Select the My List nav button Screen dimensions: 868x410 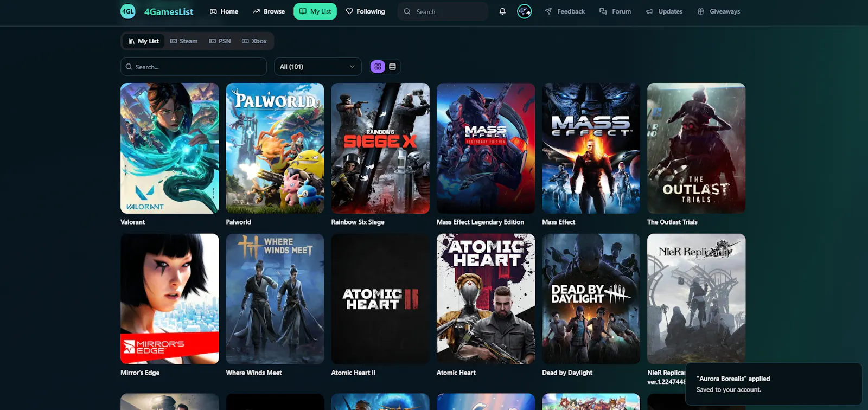[315, 11]
